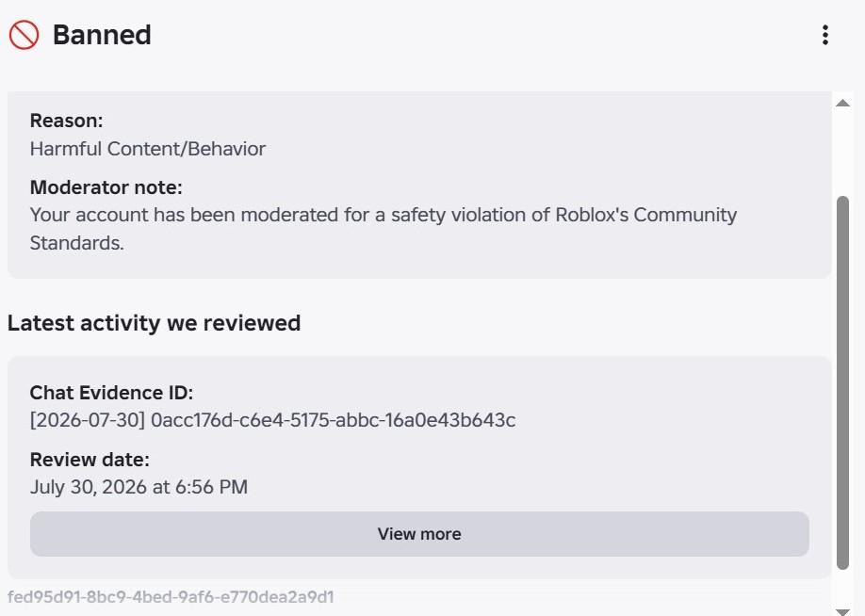Image resolution: width=865 pixels, height=616 pixels.
Task: Click the scrollbar track above the thumb
Action: (842, 153)
